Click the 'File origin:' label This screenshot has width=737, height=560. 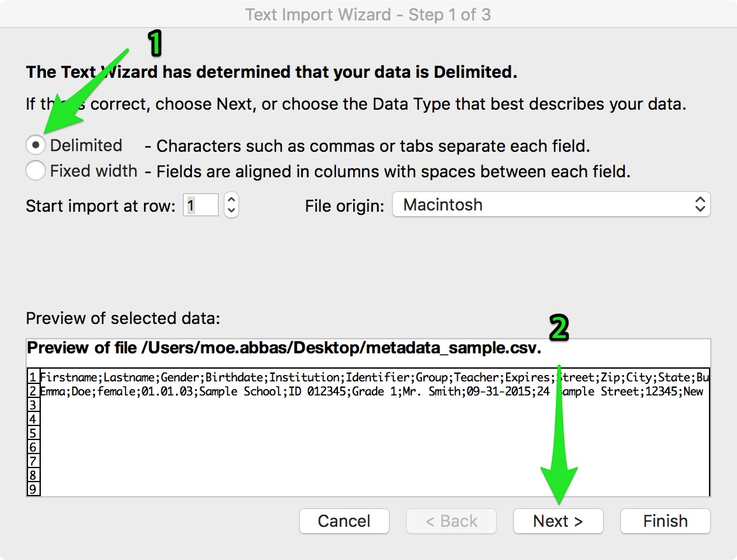click(344, 205)
